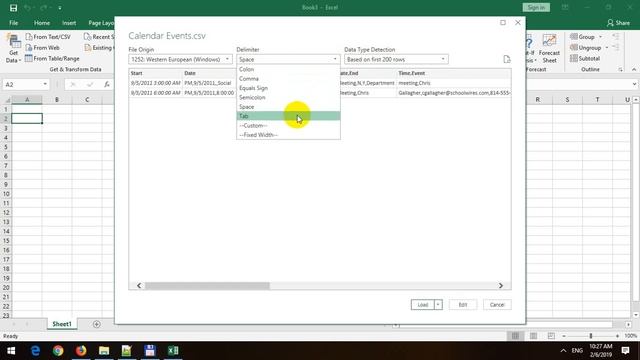Viewport: 640px width, 360px height.
Task: Open File Explorer from the taskbar
Action: 104,351
